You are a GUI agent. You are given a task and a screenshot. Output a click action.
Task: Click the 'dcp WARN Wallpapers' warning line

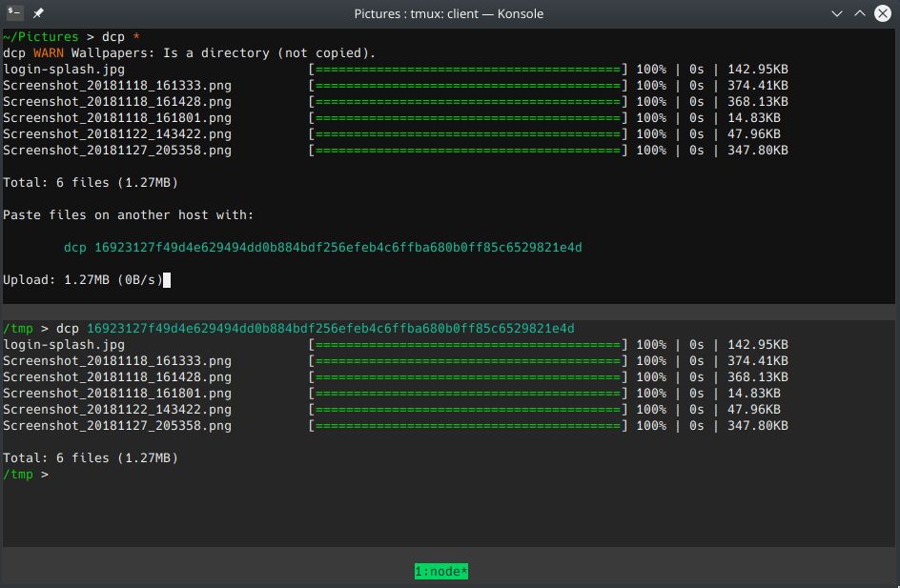[189, 52]
